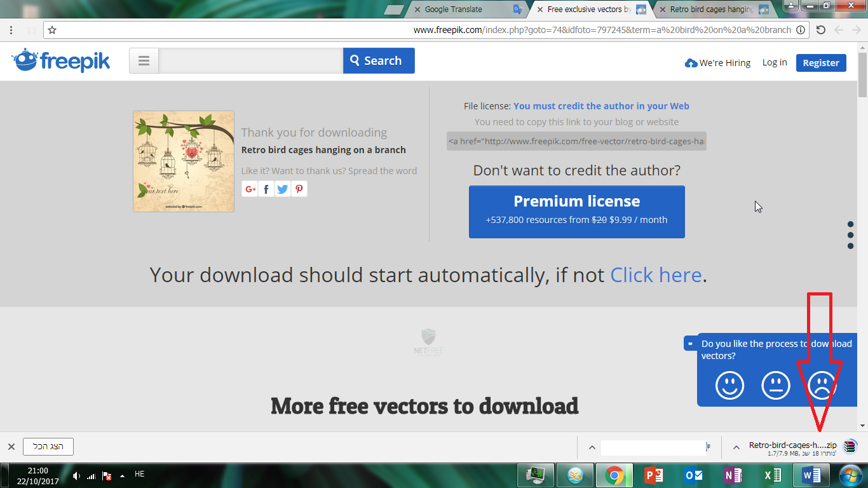Expand options for the blank download item
The width and height of the screenshot is (868, 488).
coord(592,447)
